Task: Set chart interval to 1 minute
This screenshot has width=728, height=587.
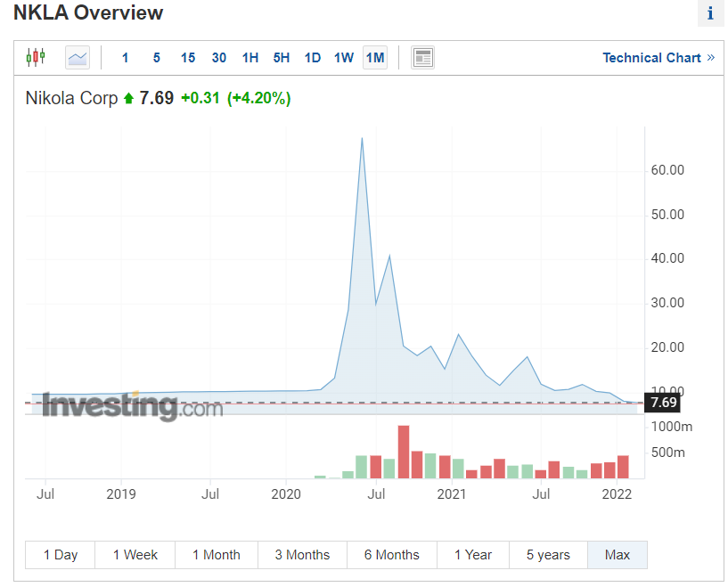Action: [125, 58]
